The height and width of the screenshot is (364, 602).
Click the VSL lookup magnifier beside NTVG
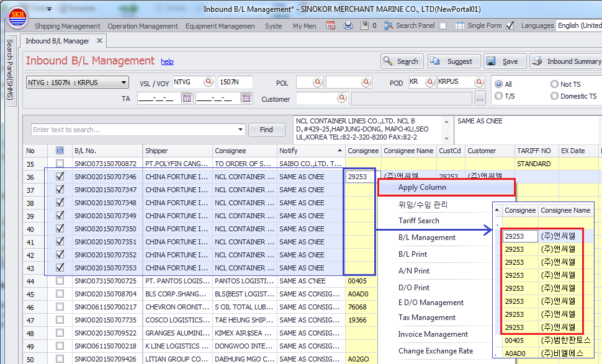(x=208, y=82)
